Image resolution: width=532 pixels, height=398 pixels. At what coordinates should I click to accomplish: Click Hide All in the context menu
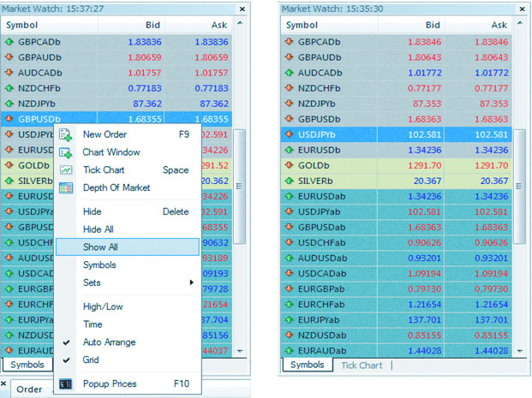(x=98, y=229)
